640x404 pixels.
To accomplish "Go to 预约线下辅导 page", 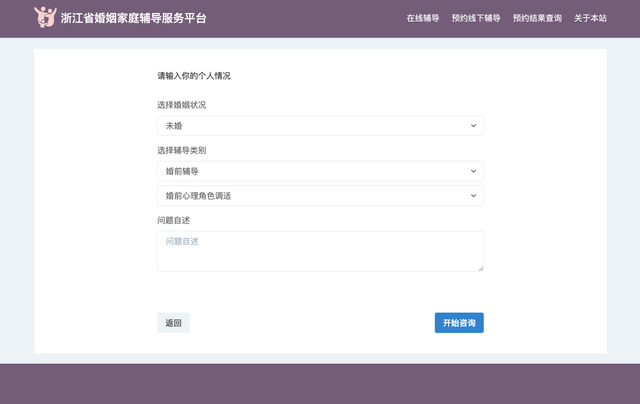I will point(476,18).
